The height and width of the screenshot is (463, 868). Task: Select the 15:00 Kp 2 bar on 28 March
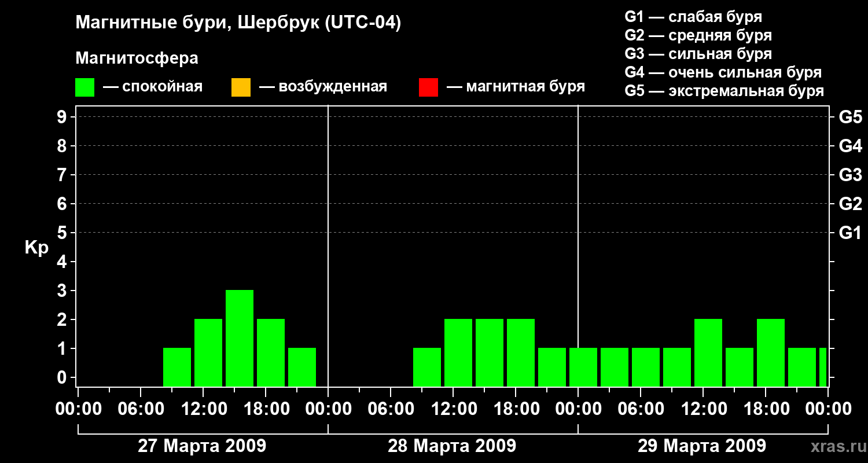pyautogui.click(x=490, y=352)
